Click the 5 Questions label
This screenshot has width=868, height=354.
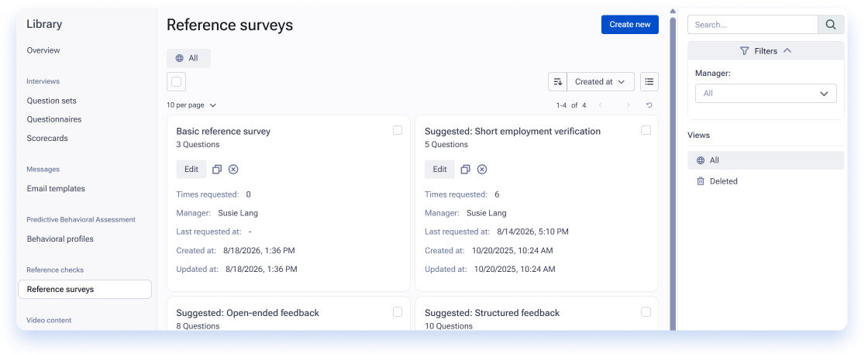(446, 144)
